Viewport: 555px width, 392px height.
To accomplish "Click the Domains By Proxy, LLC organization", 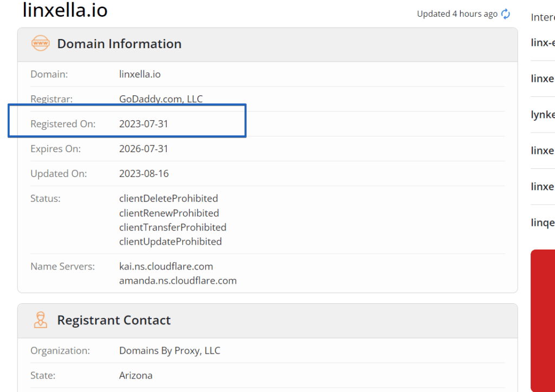I will click(x=170, y=350).
